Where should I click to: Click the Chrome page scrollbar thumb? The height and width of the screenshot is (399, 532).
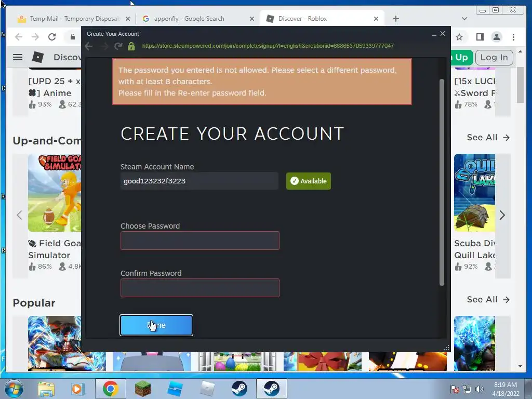click(520, 85)
